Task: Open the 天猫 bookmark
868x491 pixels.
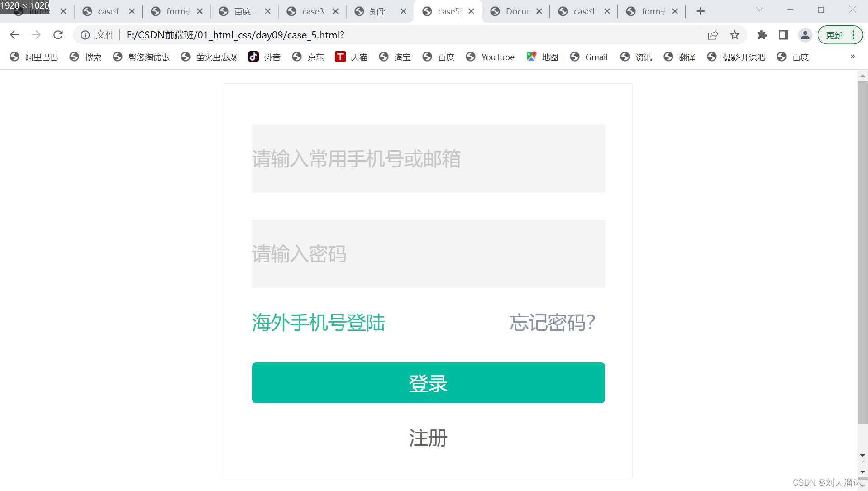Action: click(x=351, y=57)
